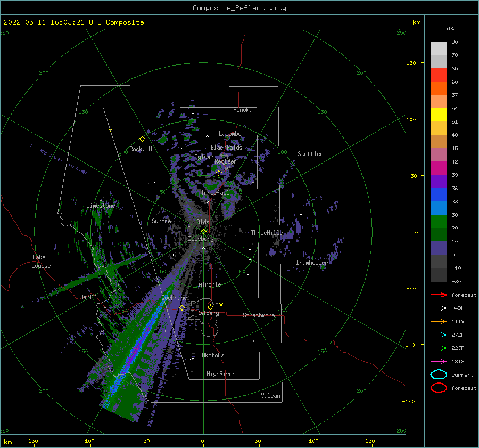The width and height of the screenshot is (479, 448).
Task: Click the yellow diamond marker near RockyMH
Action: click(142, 139)
